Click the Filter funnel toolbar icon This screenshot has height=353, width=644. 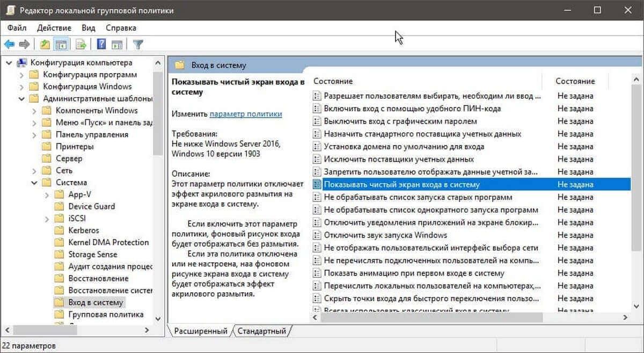point(138,44)
